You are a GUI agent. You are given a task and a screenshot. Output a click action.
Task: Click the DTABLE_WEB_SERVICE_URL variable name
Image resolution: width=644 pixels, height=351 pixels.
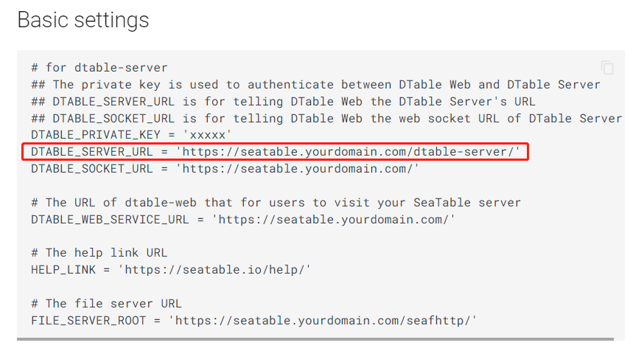[x=111, y=219]
